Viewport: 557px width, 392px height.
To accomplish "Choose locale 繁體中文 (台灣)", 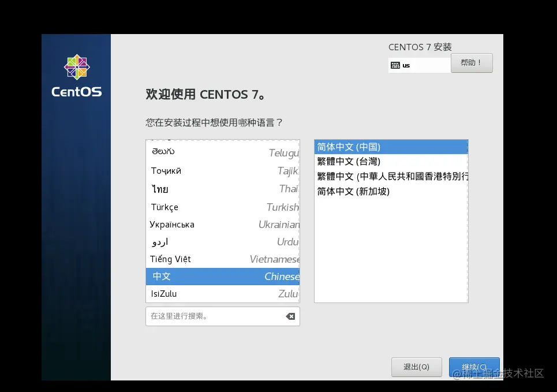I will point(391,161).
